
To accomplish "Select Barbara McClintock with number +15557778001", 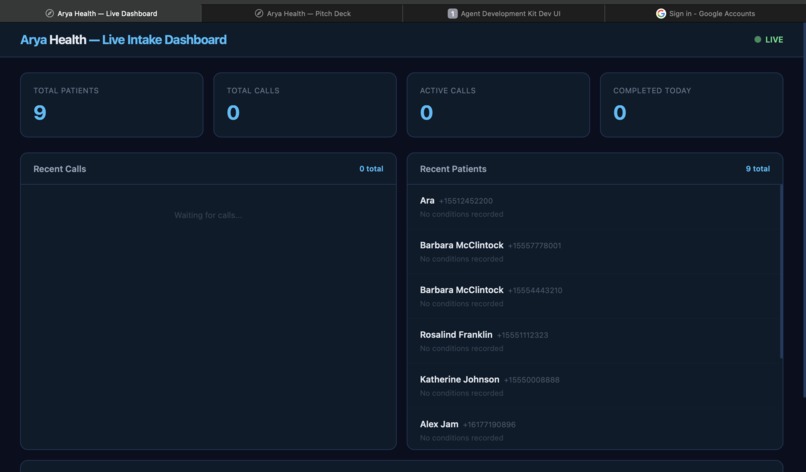I will tap(593, 251).
